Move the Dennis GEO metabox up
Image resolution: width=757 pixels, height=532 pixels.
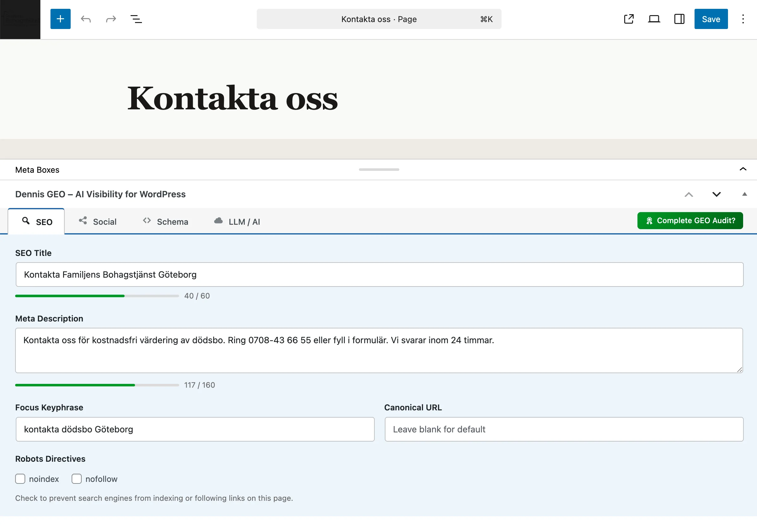pyautogui.click(x=689, y=194)
